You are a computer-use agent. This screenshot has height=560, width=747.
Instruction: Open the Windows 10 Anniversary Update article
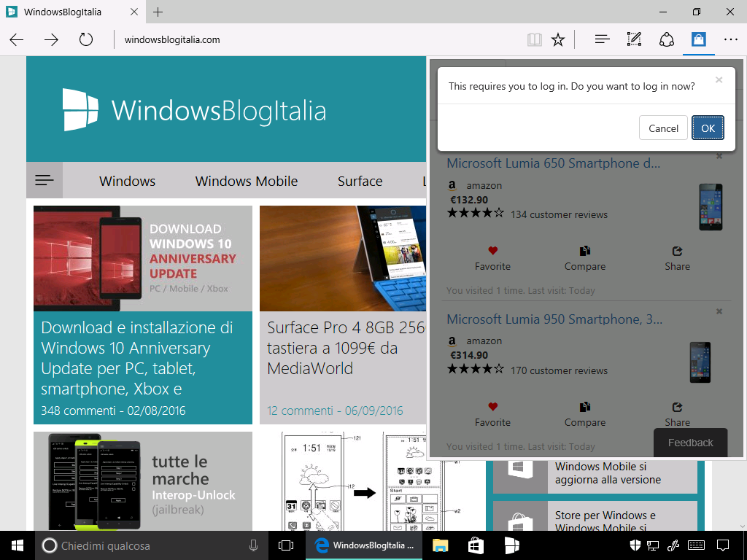[136, 358]
